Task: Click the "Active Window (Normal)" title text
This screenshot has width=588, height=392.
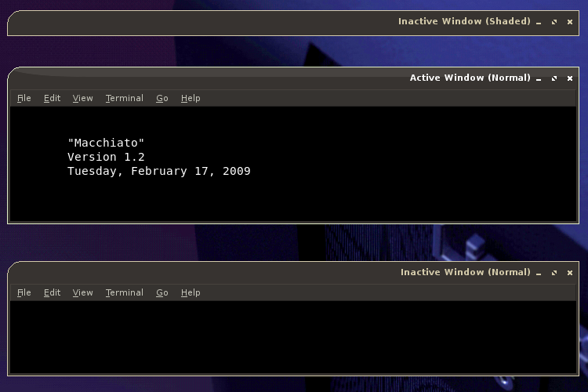Action: (x=470, y=78)
